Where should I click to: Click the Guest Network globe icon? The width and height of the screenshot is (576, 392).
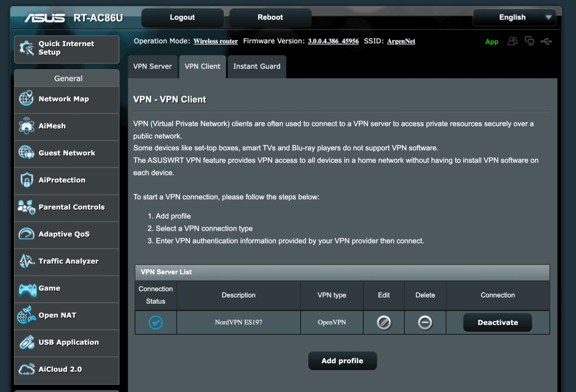click(26, 152)
